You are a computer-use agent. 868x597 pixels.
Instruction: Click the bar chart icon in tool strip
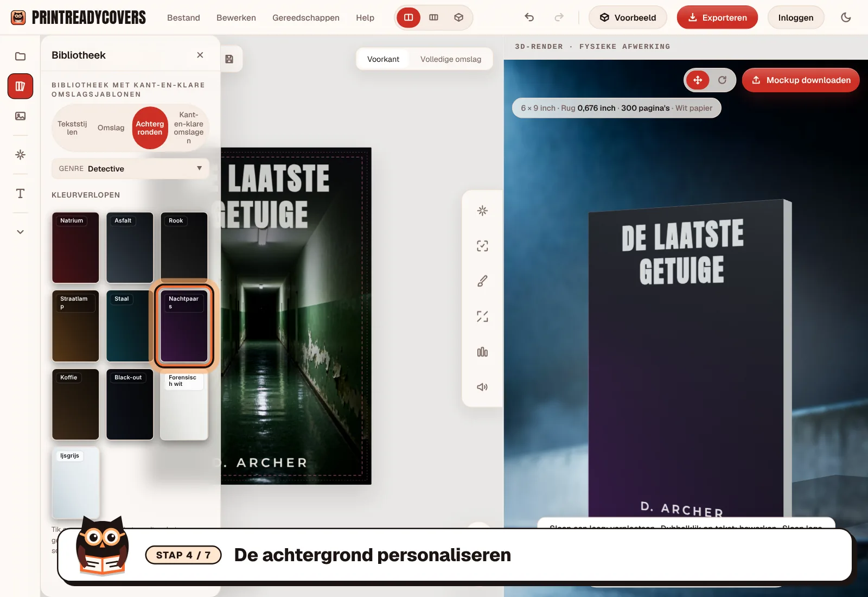point(482,352)
